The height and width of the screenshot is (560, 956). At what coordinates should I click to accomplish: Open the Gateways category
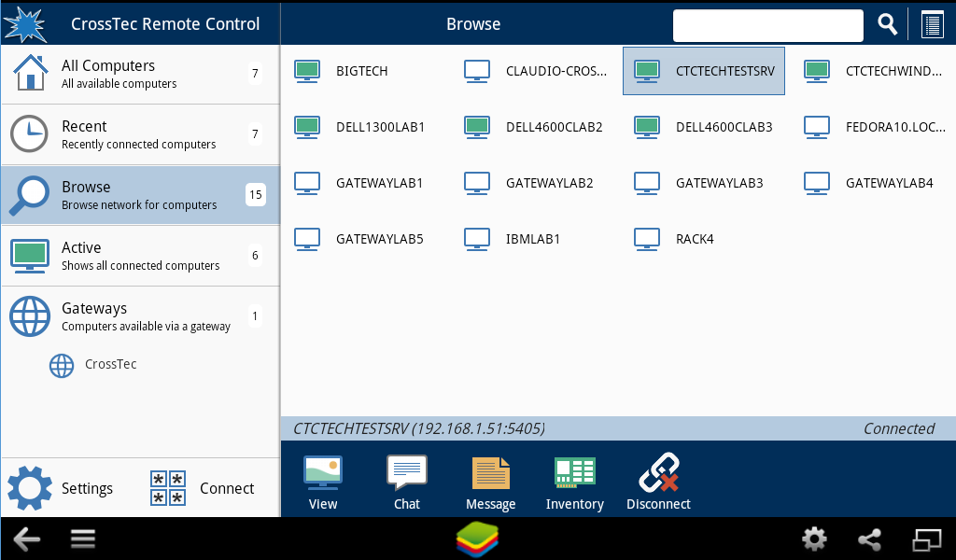(x=140, y=316)
